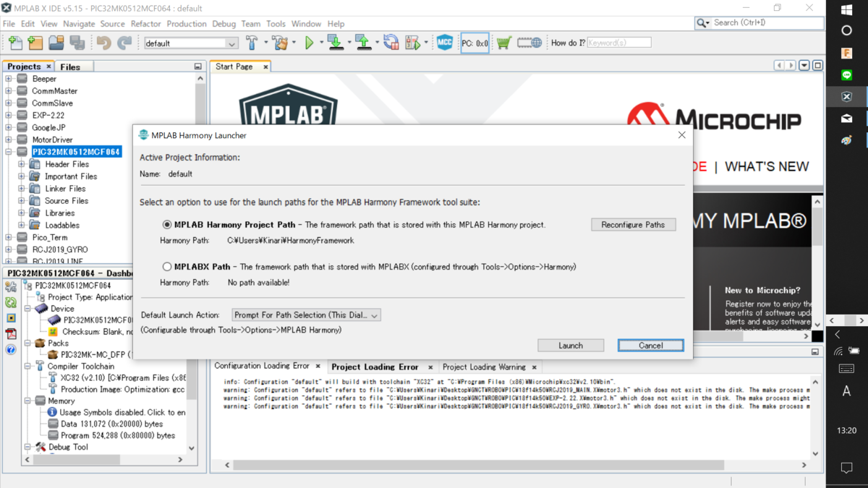Click the Windows Start button in taskbar
Screen dimensions: 868x488
846,9
